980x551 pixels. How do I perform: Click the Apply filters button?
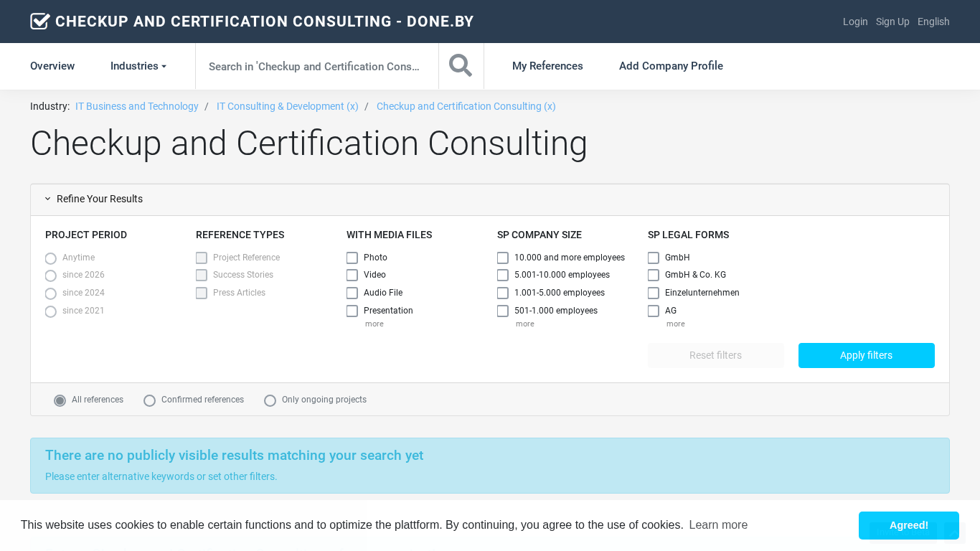coord(866,355)
